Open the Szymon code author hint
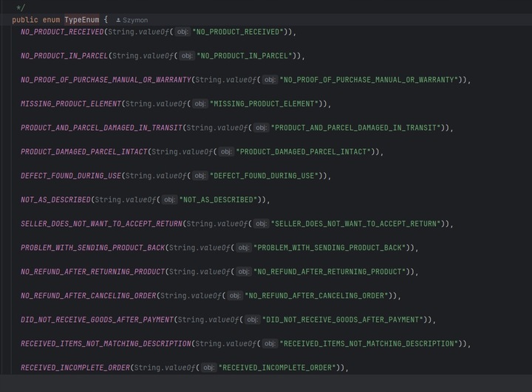 [134, 20]
